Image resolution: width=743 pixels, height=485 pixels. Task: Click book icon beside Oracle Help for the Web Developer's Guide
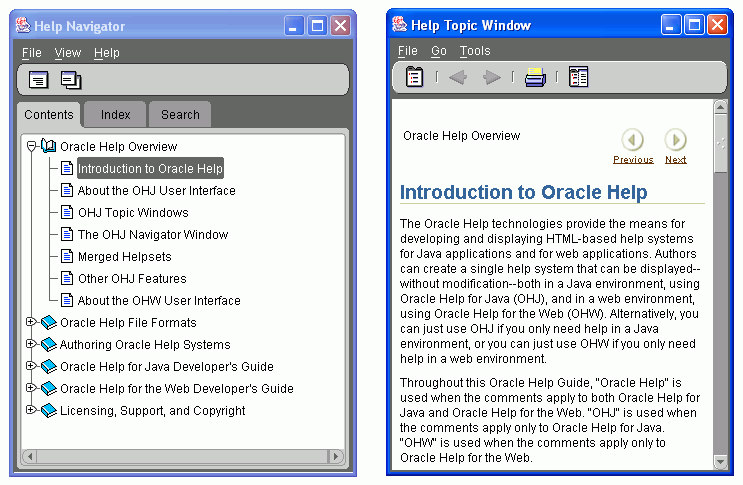click(49, 388)
